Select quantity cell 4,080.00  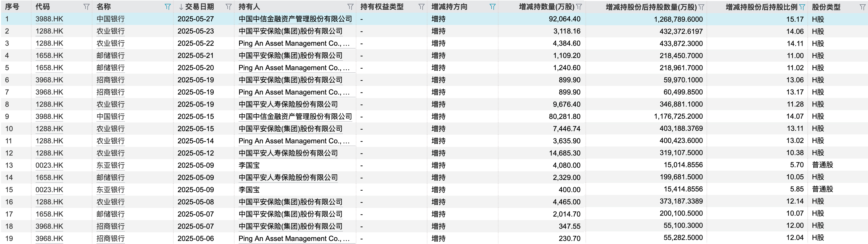[x=567, y=165]
